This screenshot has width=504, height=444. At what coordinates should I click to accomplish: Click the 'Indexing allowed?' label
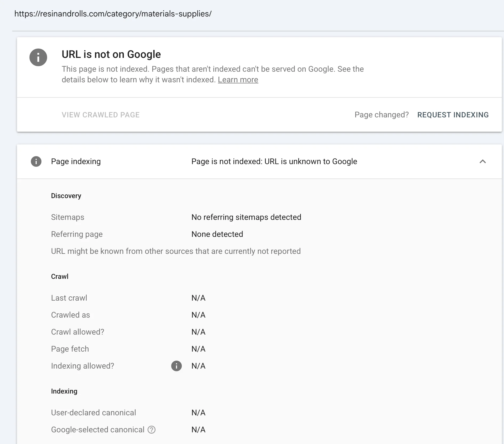coord(83,366)
